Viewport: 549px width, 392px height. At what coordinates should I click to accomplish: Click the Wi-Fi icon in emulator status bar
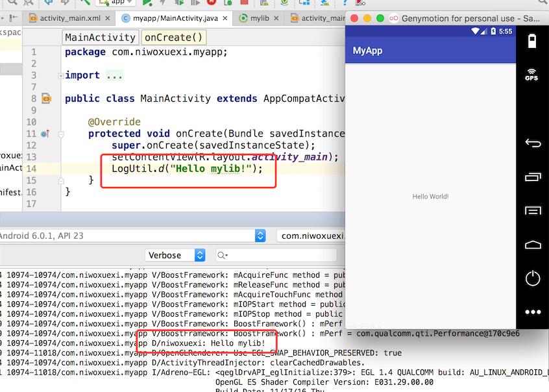click(475, 31)
